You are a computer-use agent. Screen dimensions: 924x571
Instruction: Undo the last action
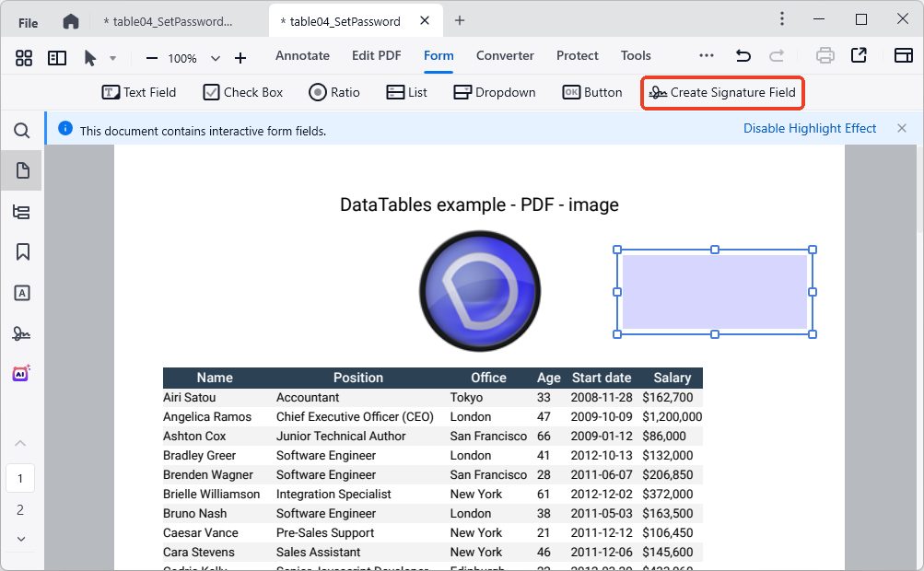[743, 55]
